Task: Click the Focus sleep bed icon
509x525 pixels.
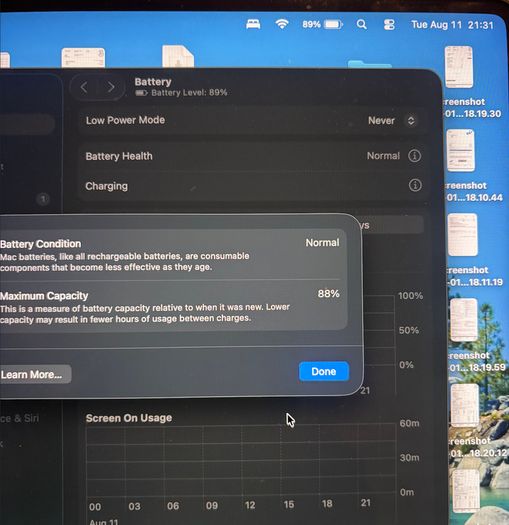Action: coord(253,24)
